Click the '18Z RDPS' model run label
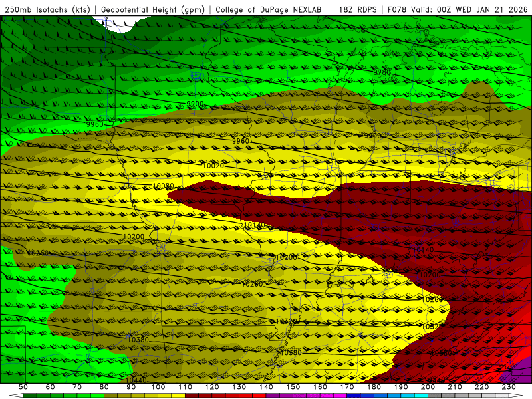The height and width of the screenshot is (399, 532). tap(358, 9)
